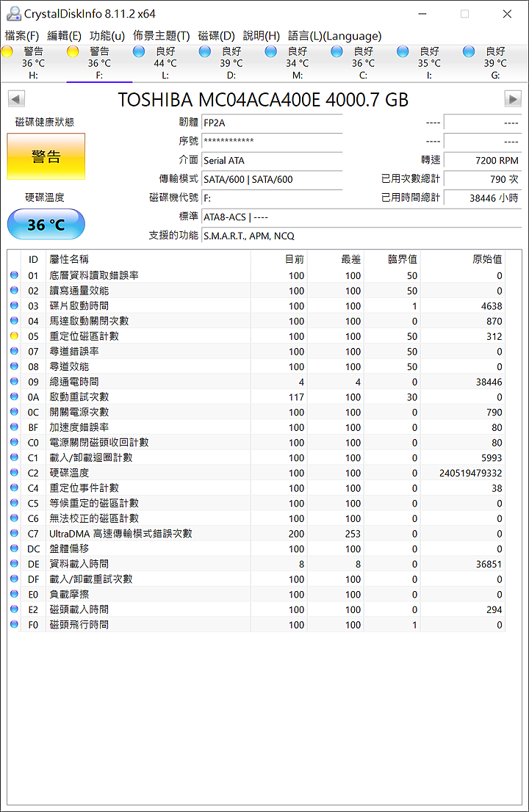Click the SATA/600 transfer mode field
The image size is (529, 812).
pyautogui.click(x=272, y=179)
